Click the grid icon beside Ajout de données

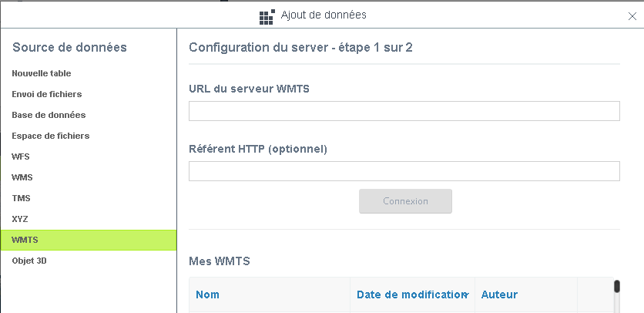(267, 16)
